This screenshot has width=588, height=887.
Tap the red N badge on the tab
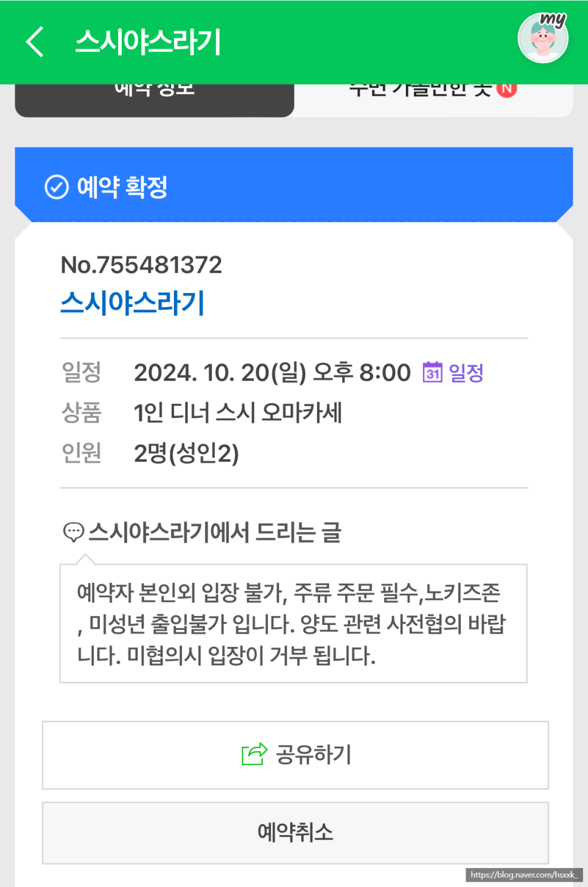(x=506, y=90)
